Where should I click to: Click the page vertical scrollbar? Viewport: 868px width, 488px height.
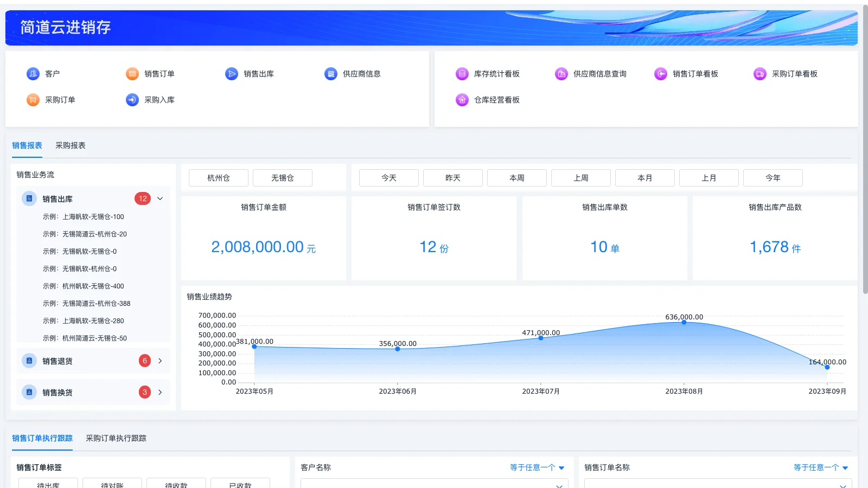[x=865, y=150]
